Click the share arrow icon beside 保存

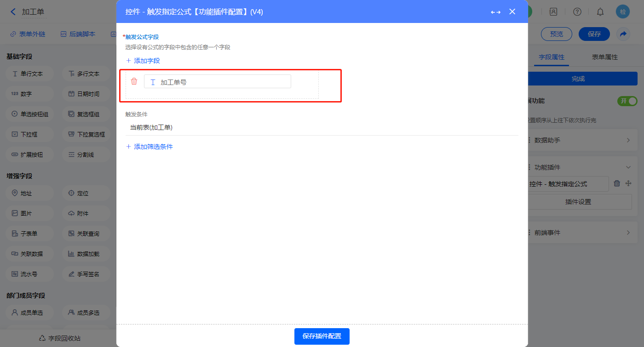(623, 34)
